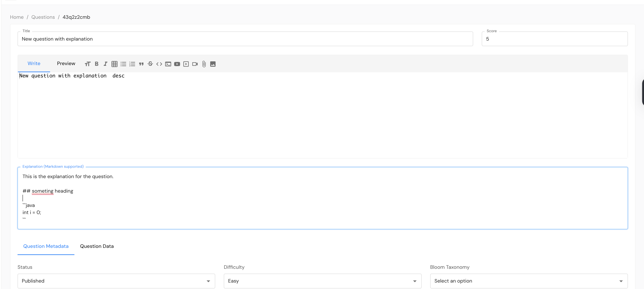Insert a block quote
Image resolution: width=644 pixels, height=289 pixels.
pos(141,64)
